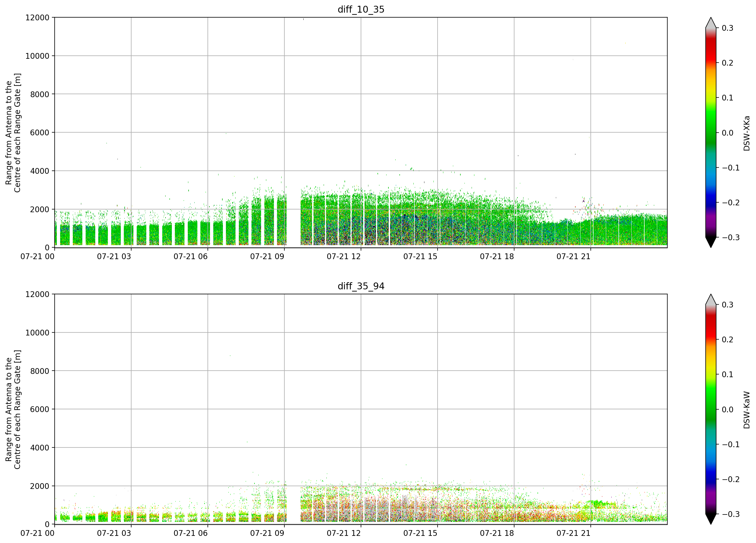Click the upper gray arrow of the DSW-KaW colorbar

coord(711,299)
